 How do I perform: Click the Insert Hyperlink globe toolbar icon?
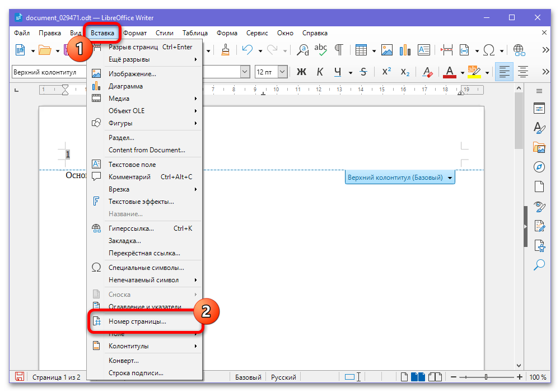click(x=519, y=50)
